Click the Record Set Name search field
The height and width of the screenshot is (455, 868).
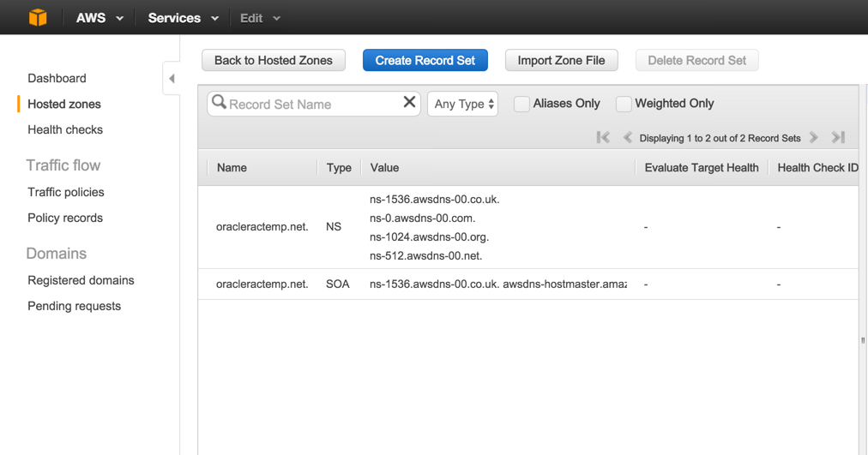[x=313, y=104]
